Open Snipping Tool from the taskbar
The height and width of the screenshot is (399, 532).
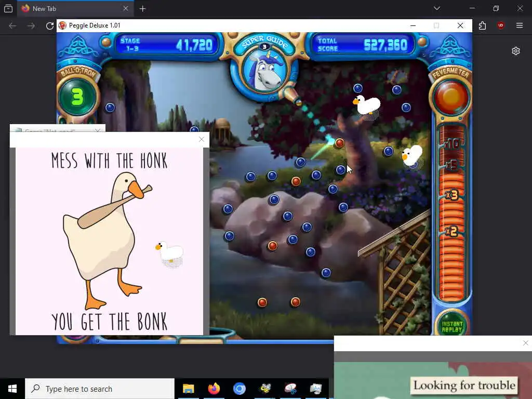click(x=290, y=389)
